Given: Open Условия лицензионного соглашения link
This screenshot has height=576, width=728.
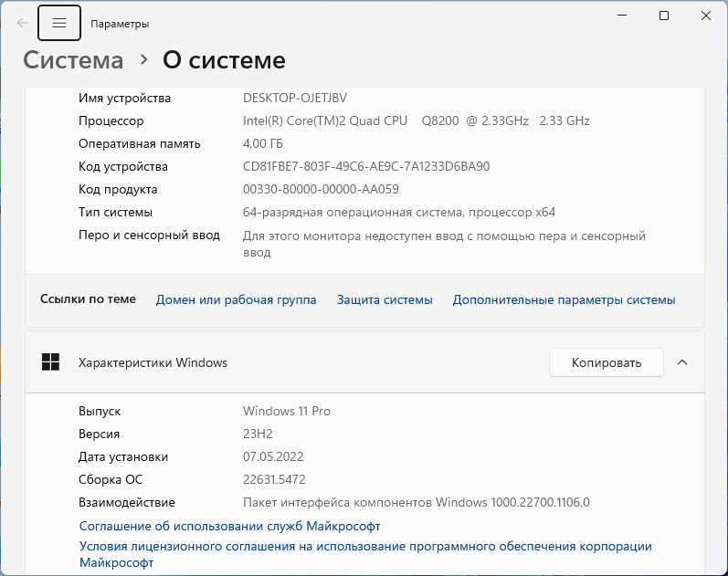Looking at the screenshot, I should pyautogui.click(x=365, y=554).
